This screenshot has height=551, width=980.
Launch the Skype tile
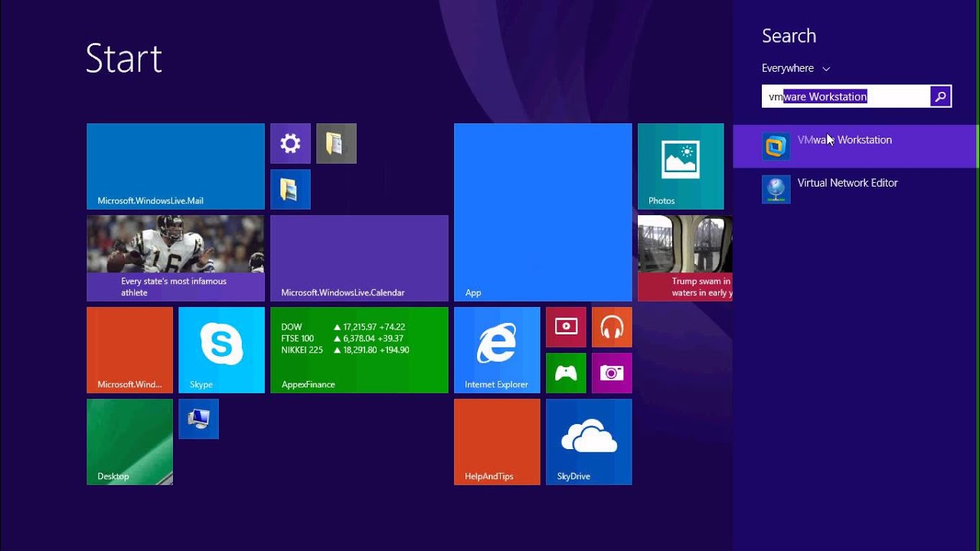point(221,350)
